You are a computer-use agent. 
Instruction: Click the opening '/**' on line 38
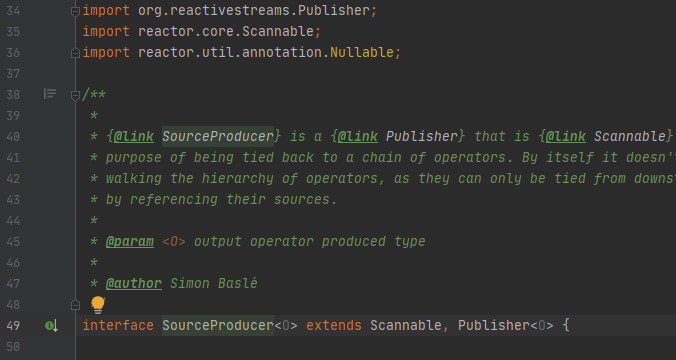(94, 94)
